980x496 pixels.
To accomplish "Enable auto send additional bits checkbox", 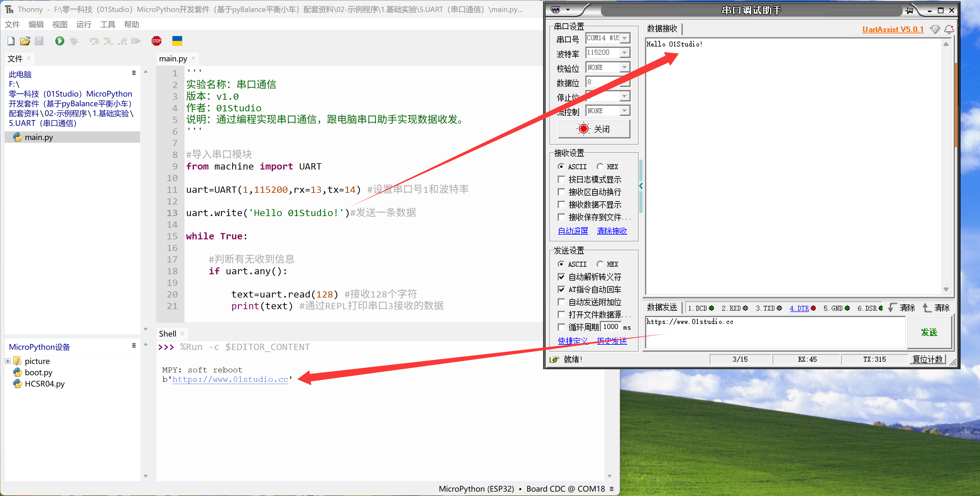I will 561,302.
